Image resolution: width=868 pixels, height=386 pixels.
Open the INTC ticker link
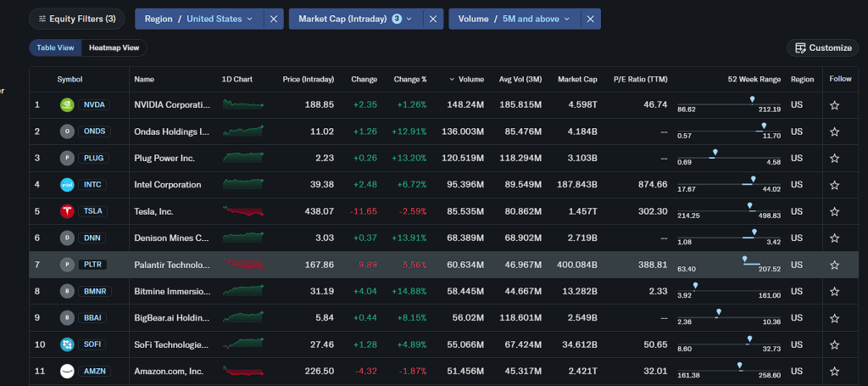point(92,184)
